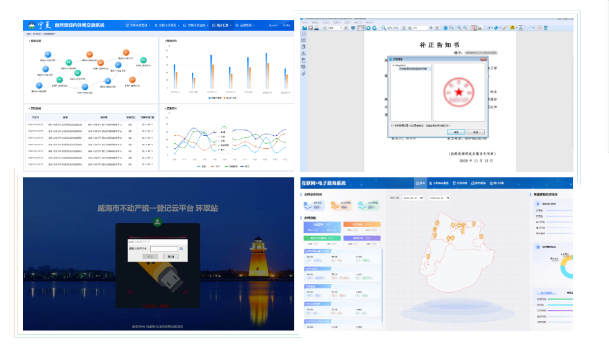
Task: Expand the KingGrid tree node in seal dialog
Action: coord(392,64)
